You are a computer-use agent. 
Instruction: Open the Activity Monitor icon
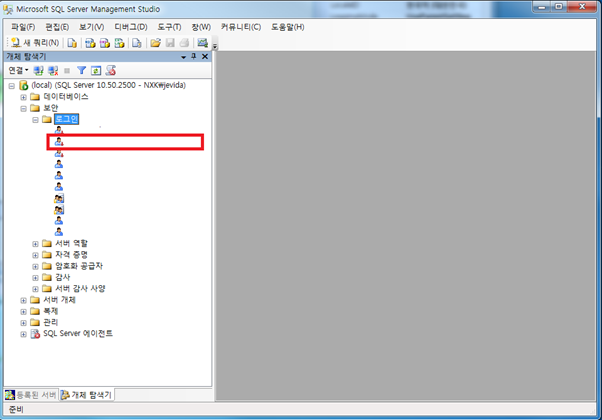pos(202,43)
